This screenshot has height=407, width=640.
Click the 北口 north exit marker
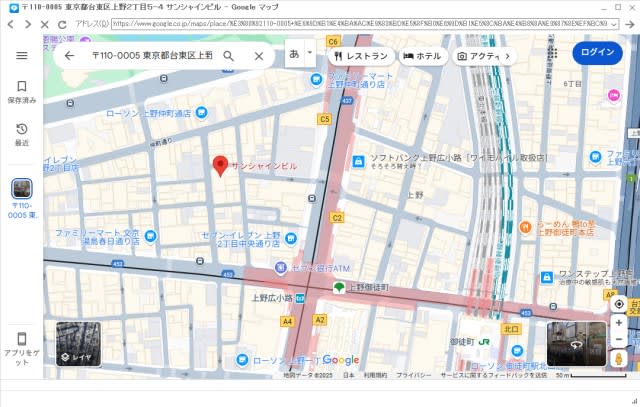click(x=511, y=329)
